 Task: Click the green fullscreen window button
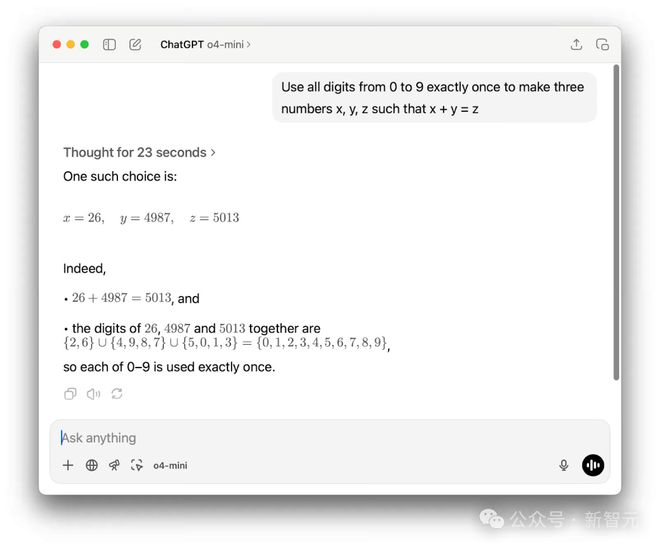(85, 44)
